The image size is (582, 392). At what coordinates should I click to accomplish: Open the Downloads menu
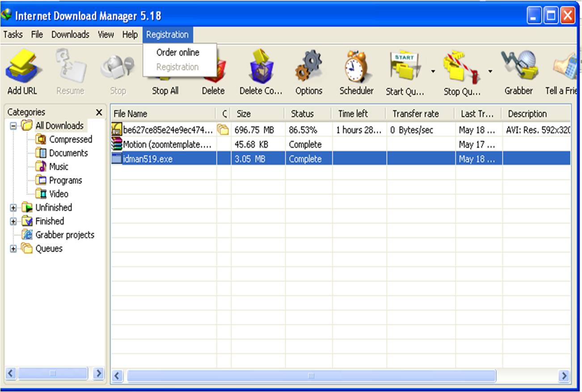pyautogui.click(x=70, y=34)
